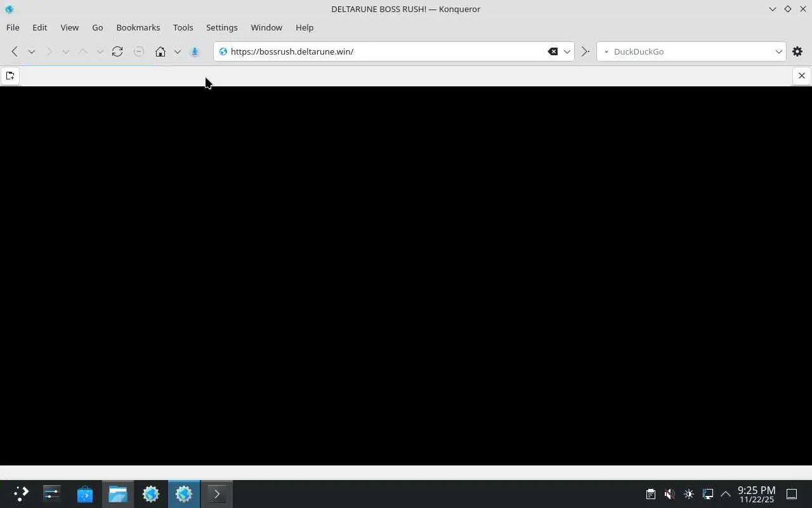Go back to the previous page
812x508 pixels.
tap(15, 51)
